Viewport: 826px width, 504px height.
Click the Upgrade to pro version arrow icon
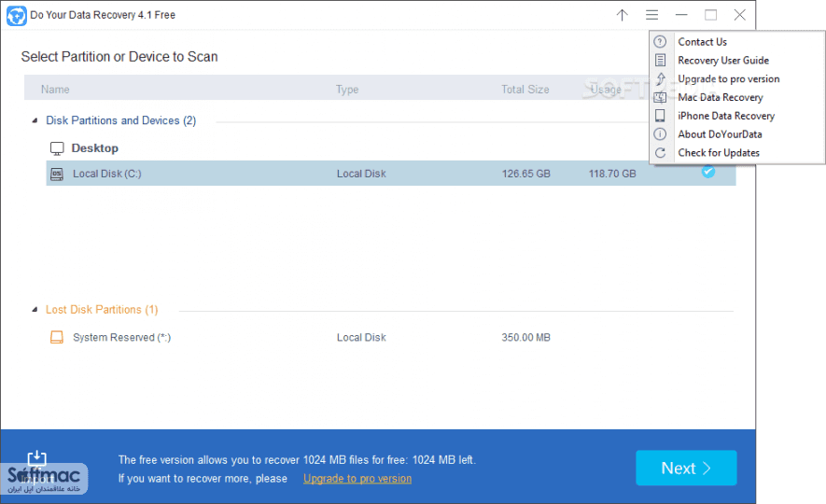coord(661,79)
